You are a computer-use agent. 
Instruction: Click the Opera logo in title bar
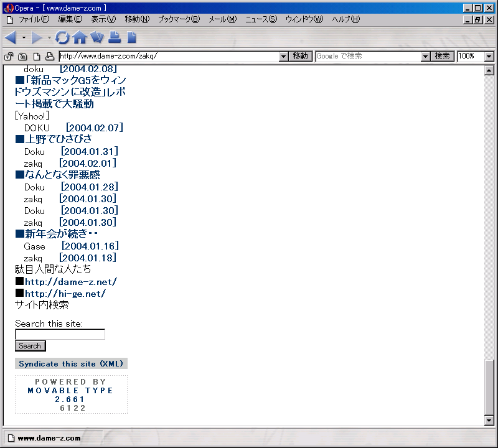pos(8,8)
